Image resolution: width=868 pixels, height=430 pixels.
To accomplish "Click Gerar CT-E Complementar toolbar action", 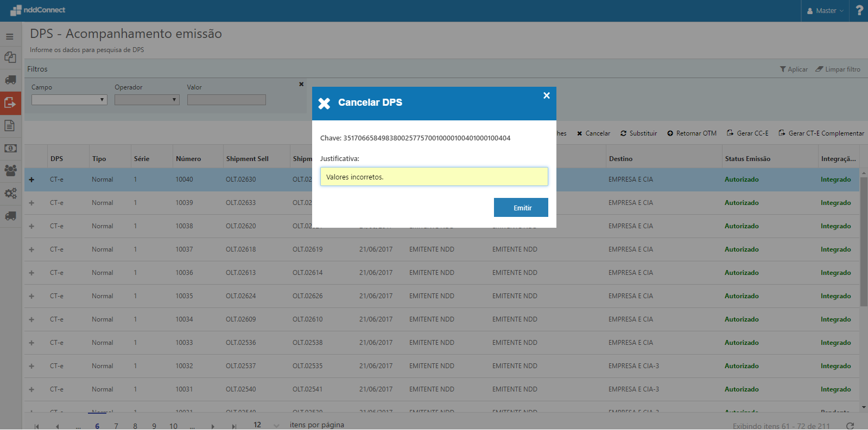I will [821, 133].
